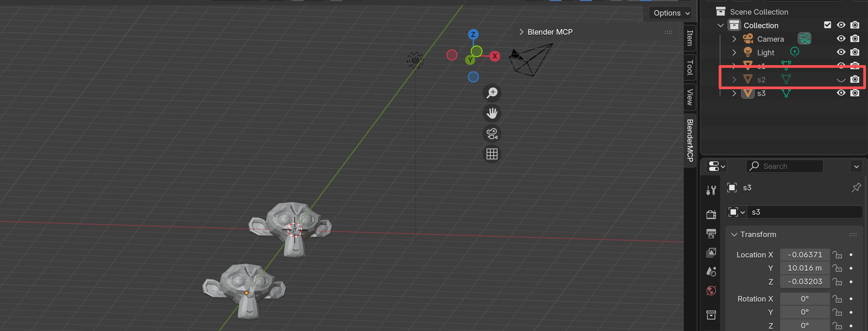Hide the s3 object in the outliner
Screen dimensions: 868x331
pyautogui.click(x=841, y=93)
